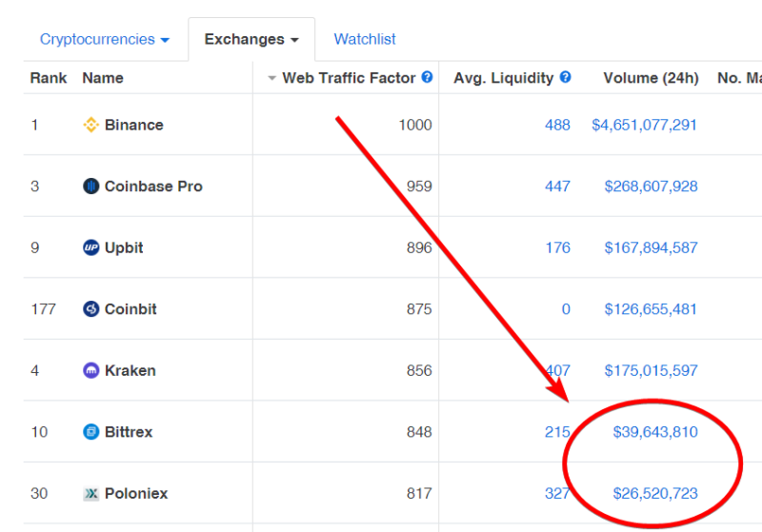The image size is (762, 532).
Task: Click Upbit liquidity value 176
Action: tap(557, 247)
